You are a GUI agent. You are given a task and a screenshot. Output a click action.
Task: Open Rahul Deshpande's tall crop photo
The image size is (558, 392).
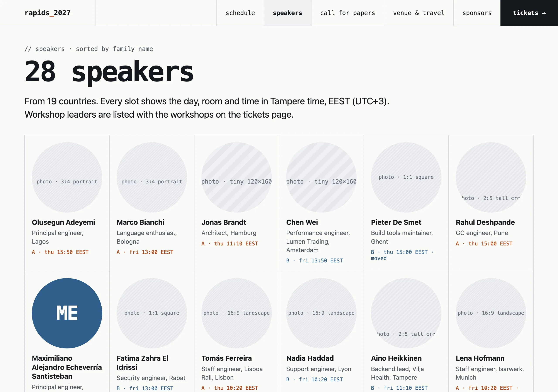pos(491,177)
